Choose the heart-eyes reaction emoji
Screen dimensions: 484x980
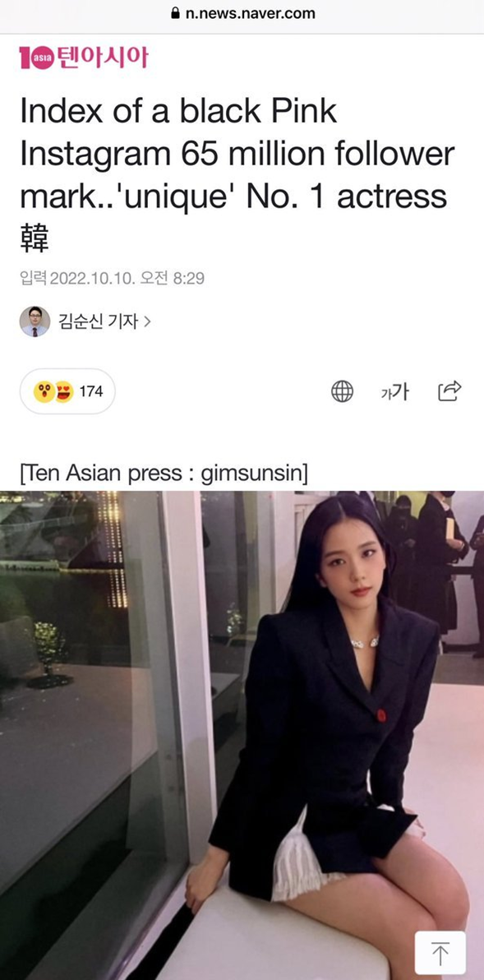[64, 392]
